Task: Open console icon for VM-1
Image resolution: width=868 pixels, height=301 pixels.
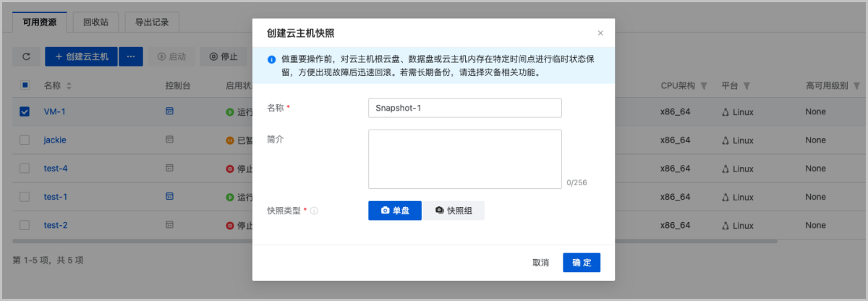Action: click(x=170, y=111)
